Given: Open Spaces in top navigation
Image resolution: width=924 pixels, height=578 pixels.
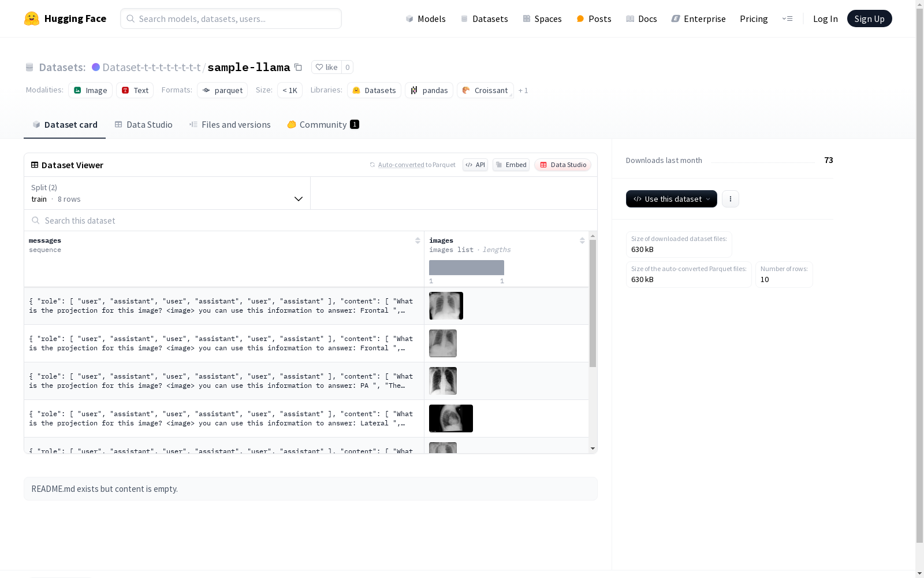Looking at the screenshot, I should tap(542, 18).
